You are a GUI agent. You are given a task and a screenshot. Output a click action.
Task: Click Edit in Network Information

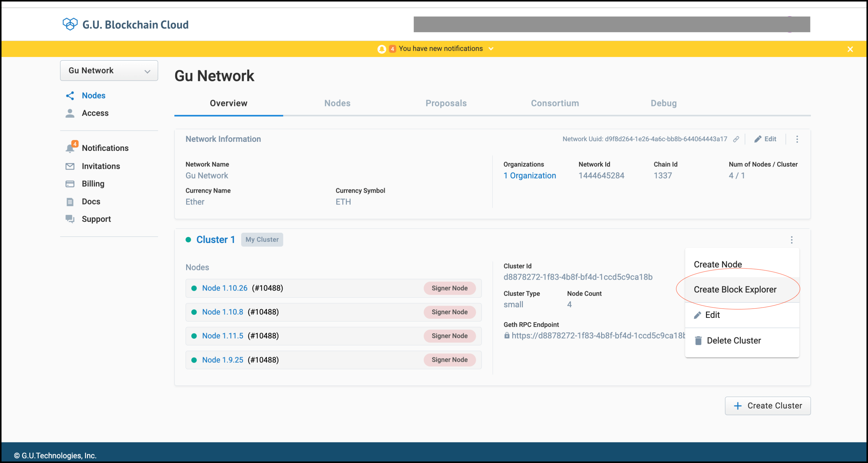pos(765,139)
